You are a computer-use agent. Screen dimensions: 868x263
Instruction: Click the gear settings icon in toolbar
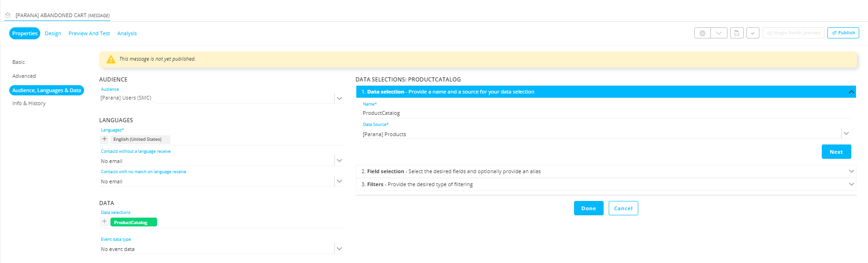coord(702,33)
